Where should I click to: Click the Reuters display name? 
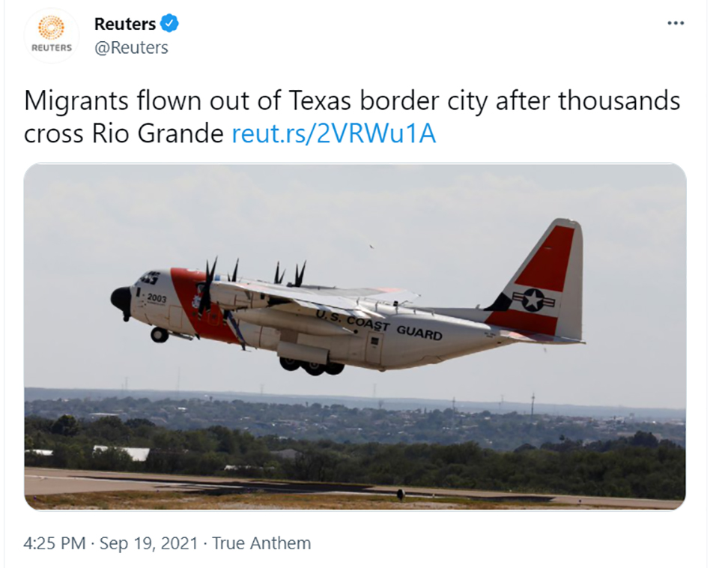point(125,24)
